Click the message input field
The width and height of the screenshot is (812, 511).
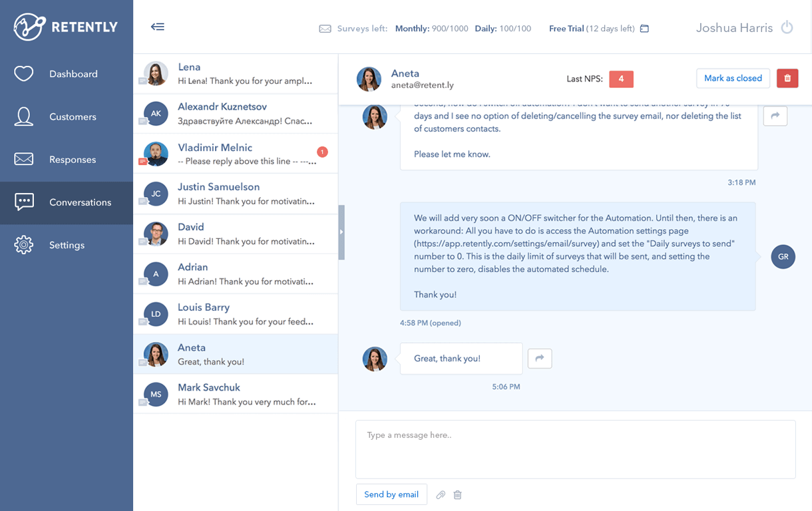click(575, 449)
